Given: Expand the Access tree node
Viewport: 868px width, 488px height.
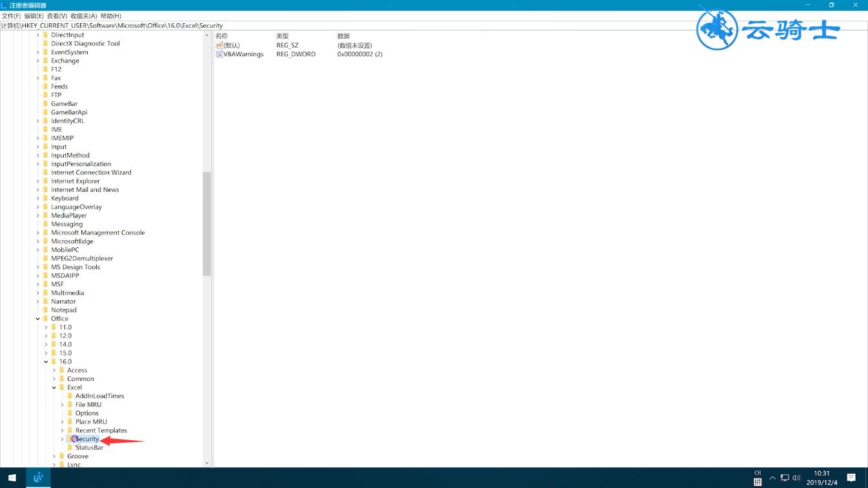Looking at the screenshot, I should (54, 371).
